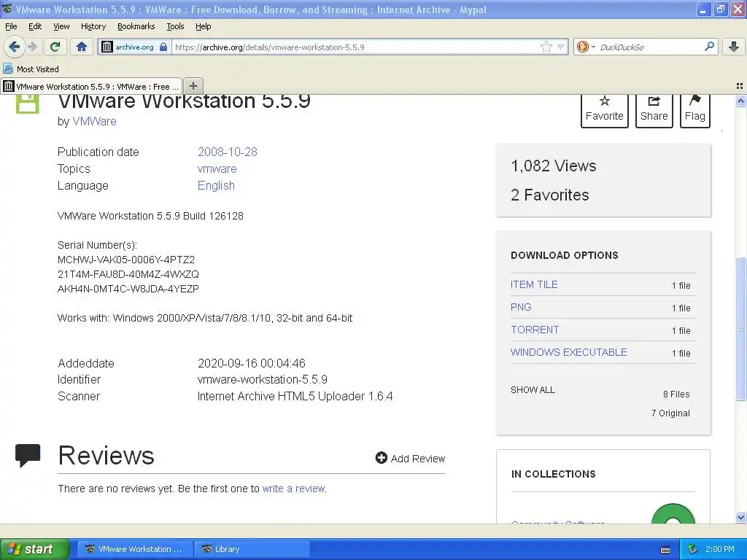Click the Favorite star button
Viewport: 747px width, 560px height.
pyautogui.click(x=604, y=111)
